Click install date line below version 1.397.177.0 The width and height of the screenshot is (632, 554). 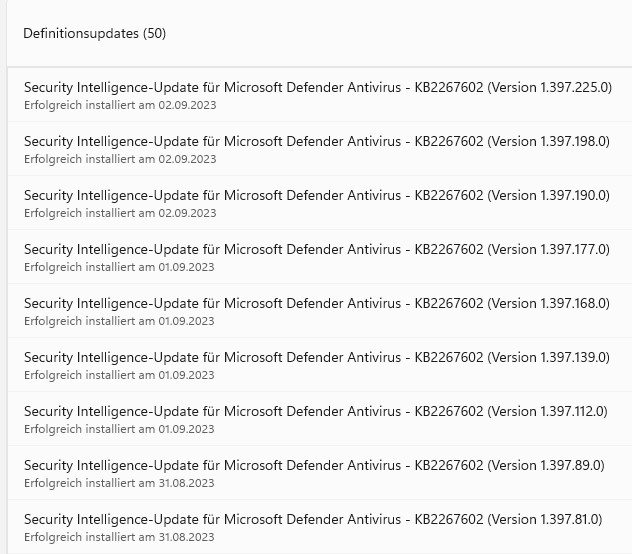click(119, 267)
